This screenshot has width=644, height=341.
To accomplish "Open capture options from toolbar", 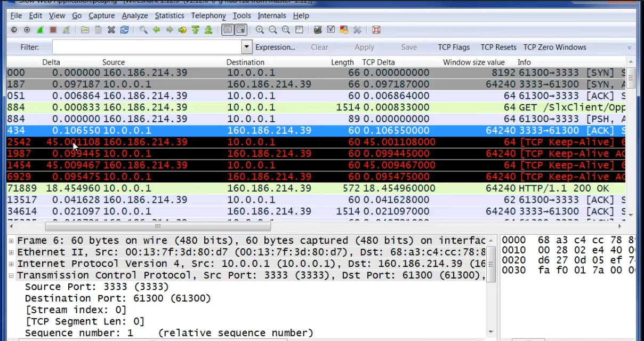I will (27, 30).
